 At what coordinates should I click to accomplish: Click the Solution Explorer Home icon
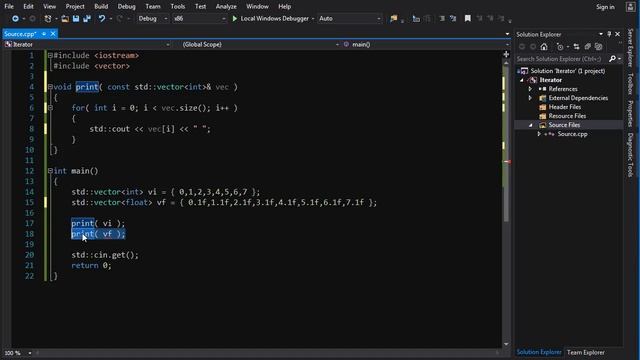pos(544,47)
